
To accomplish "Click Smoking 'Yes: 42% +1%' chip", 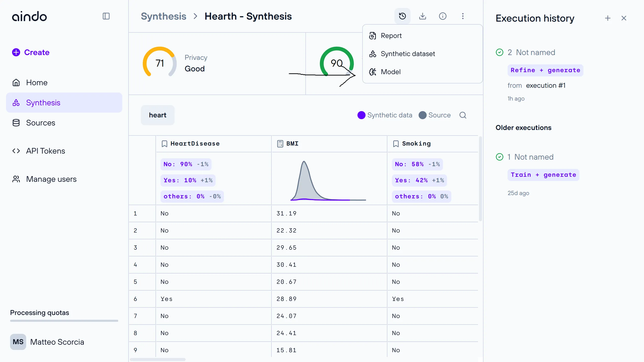I will 419,180.
